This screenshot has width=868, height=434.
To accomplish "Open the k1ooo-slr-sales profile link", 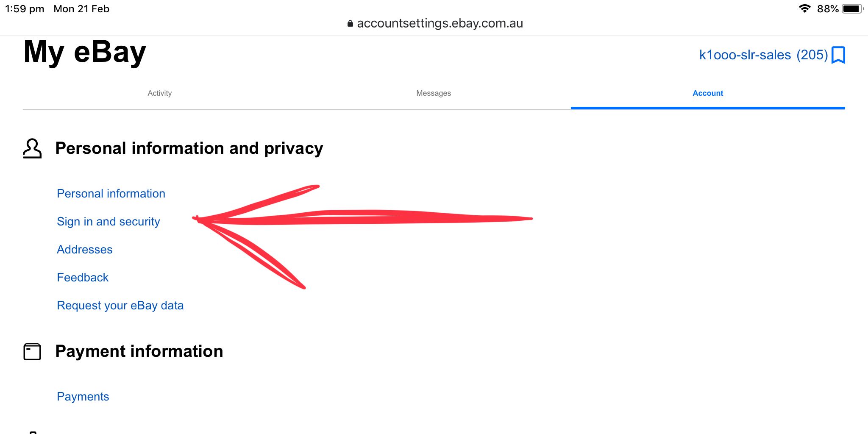I will (x=745, y=55).
